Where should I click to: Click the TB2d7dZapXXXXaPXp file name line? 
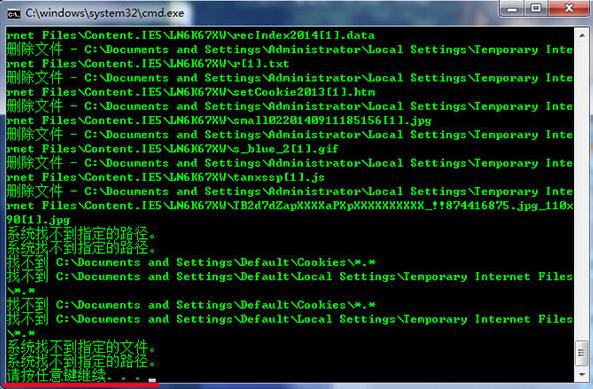pos(290,206)
